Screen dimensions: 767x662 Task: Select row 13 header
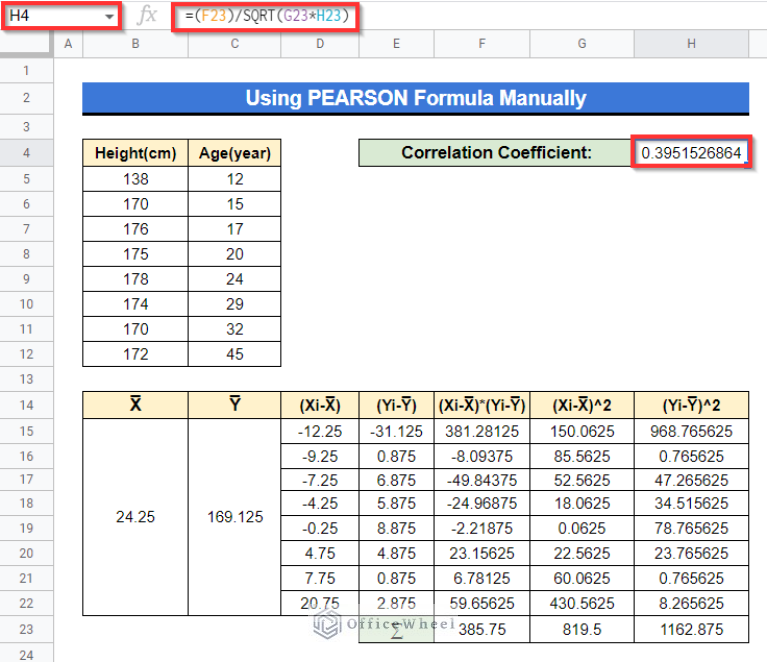pyautogui.click(x=26, y=379)
